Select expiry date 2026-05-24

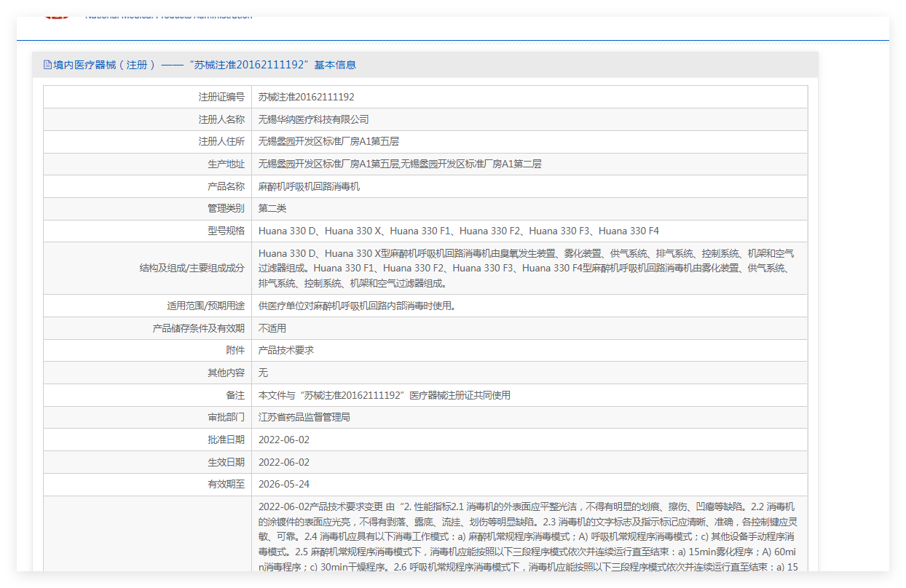click(x=284, y=485)
